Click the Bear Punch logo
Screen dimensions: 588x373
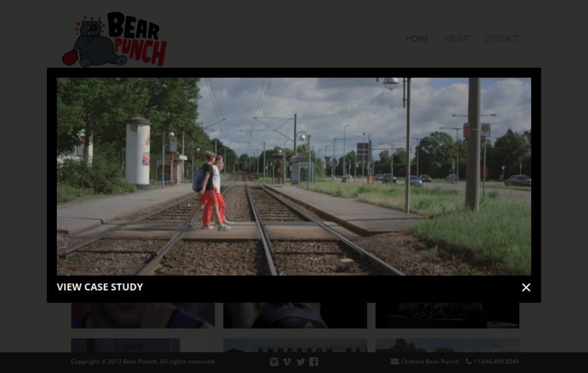(114, 39)
